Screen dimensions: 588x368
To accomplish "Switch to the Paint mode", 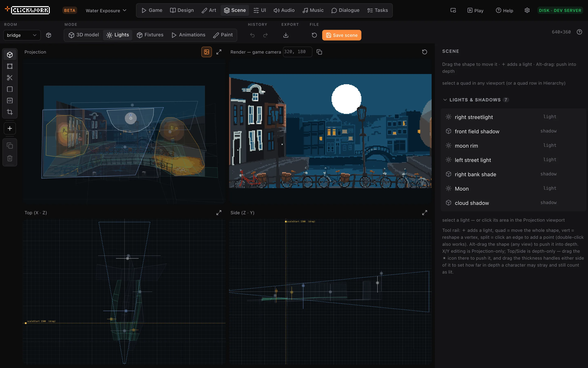I will (223, 35).
